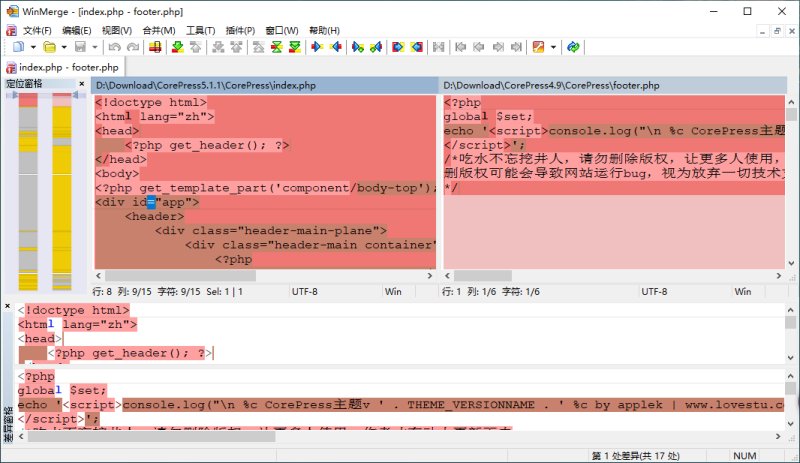Image resolution: width=800 pixels, height=463 pixels.
Task: Go to previous file icon
Action: click(479, 47)
